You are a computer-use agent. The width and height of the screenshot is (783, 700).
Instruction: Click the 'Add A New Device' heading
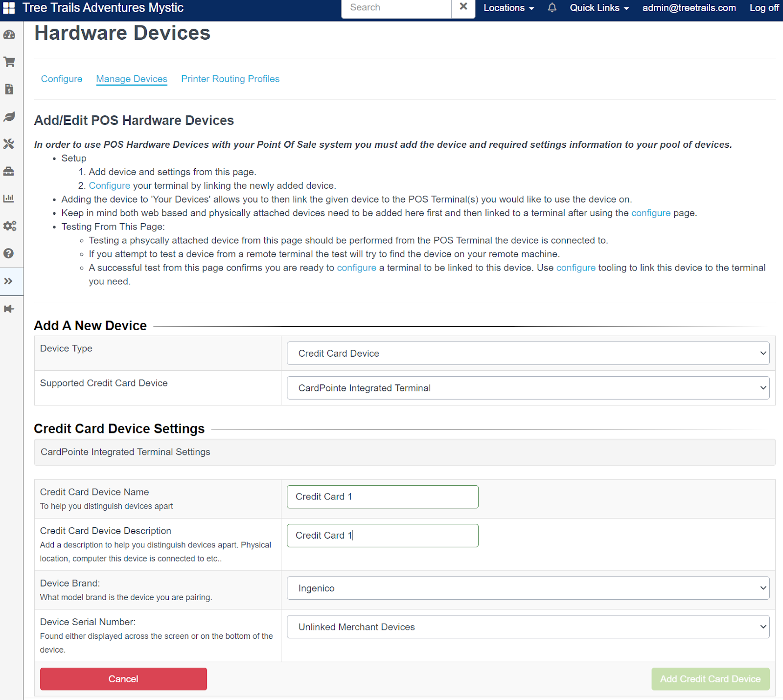click(91, 326)
